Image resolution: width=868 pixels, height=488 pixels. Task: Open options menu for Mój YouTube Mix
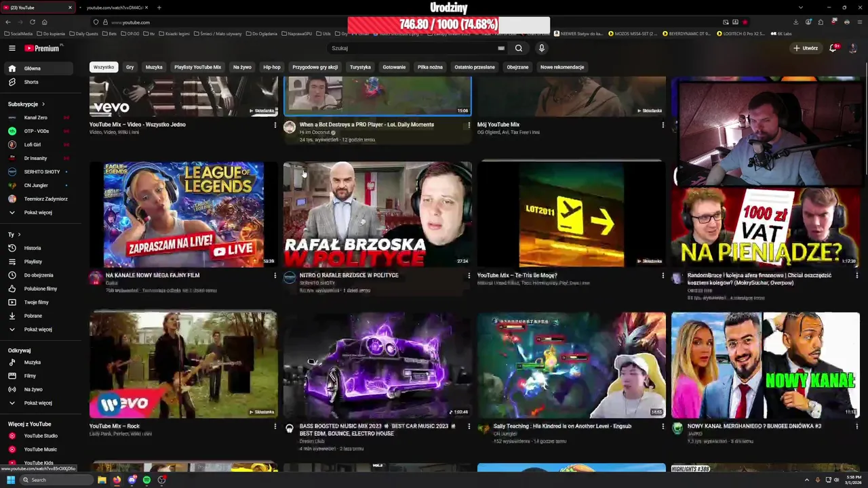pos(663,125)
